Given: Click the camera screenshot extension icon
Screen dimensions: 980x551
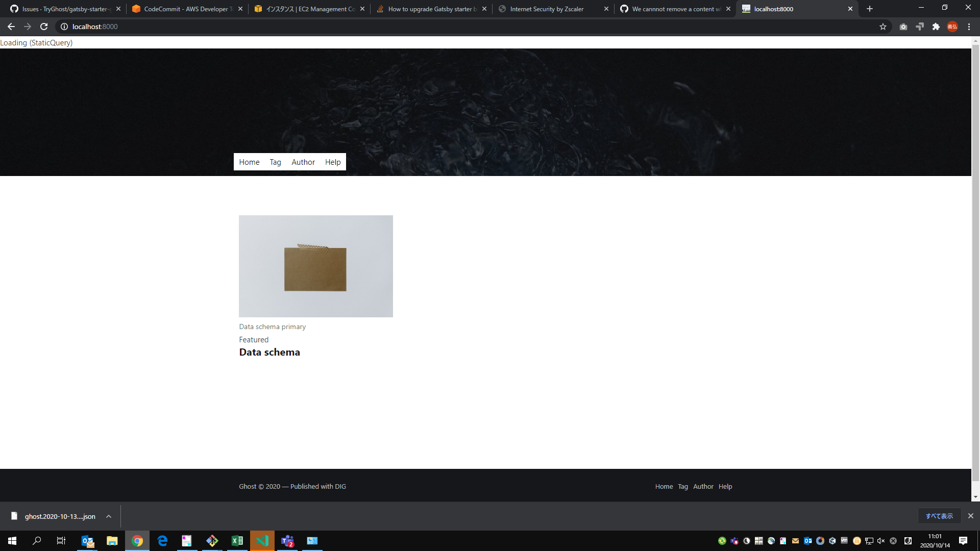Looking at the screenshot, I should (903, 27).
